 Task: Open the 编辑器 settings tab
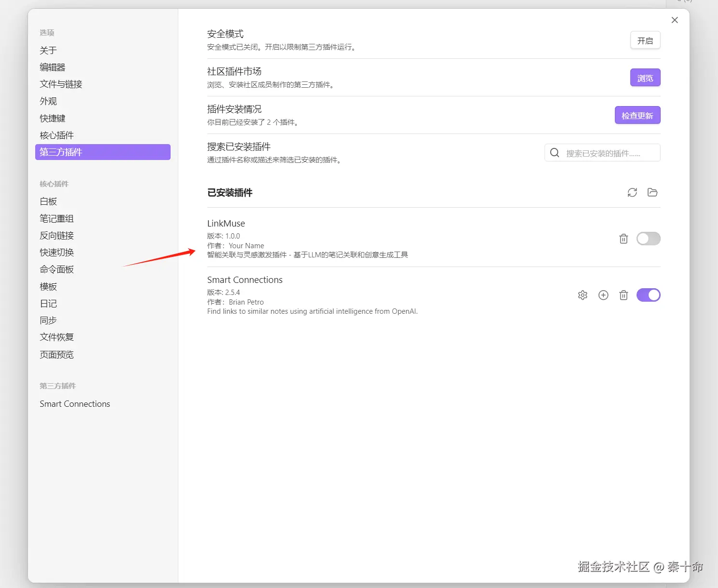coord(53,67)
